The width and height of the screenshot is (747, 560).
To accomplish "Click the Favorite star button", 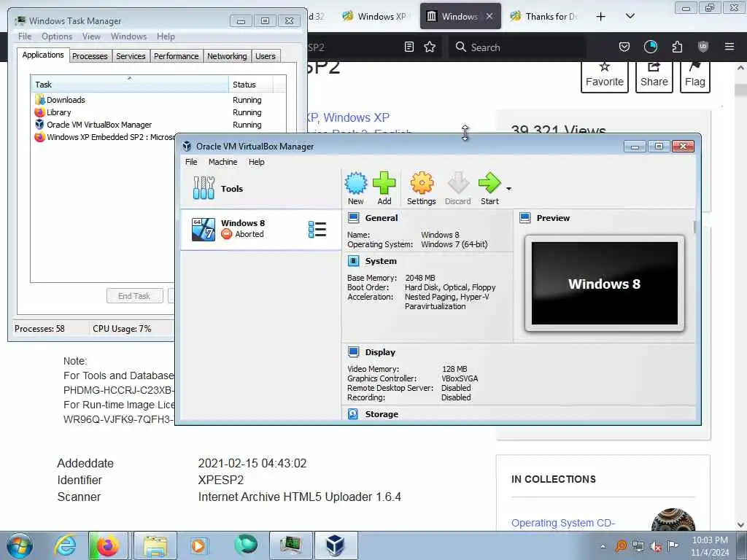I will coord(604,76).
